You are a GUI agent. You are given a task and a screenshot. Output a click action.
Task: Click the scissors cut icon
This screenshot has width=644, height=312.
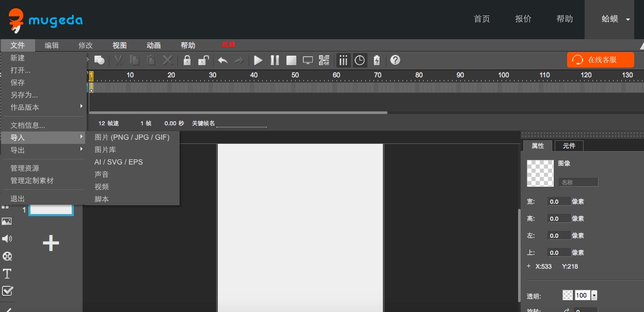(118, 60)
